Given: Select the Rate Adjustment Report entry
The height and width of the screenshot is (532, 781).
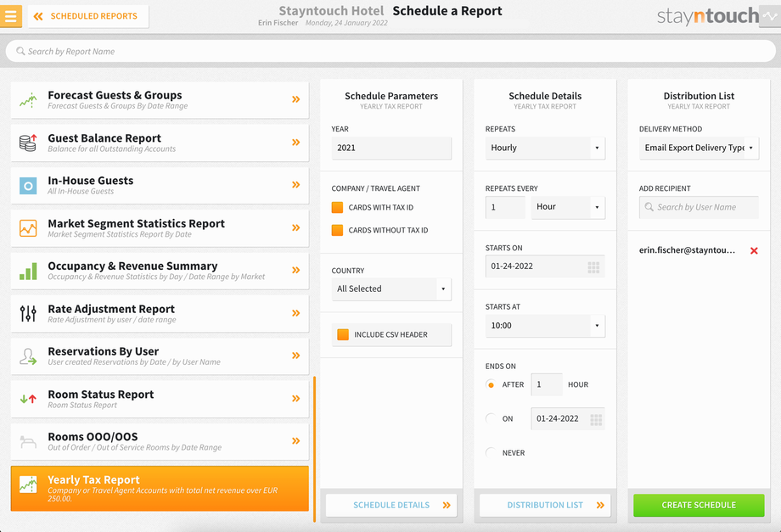Looking at the screenshot, I should (x=160, y=314).
